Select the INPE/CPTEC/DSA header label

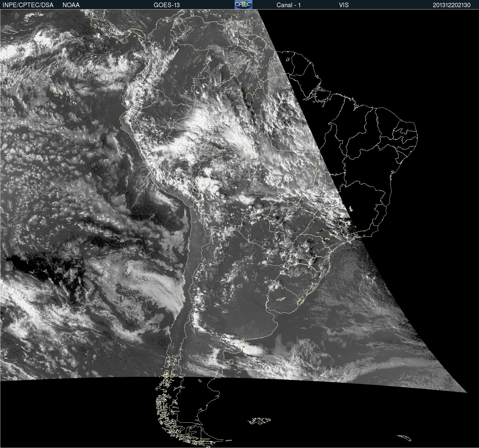[28, 5]
